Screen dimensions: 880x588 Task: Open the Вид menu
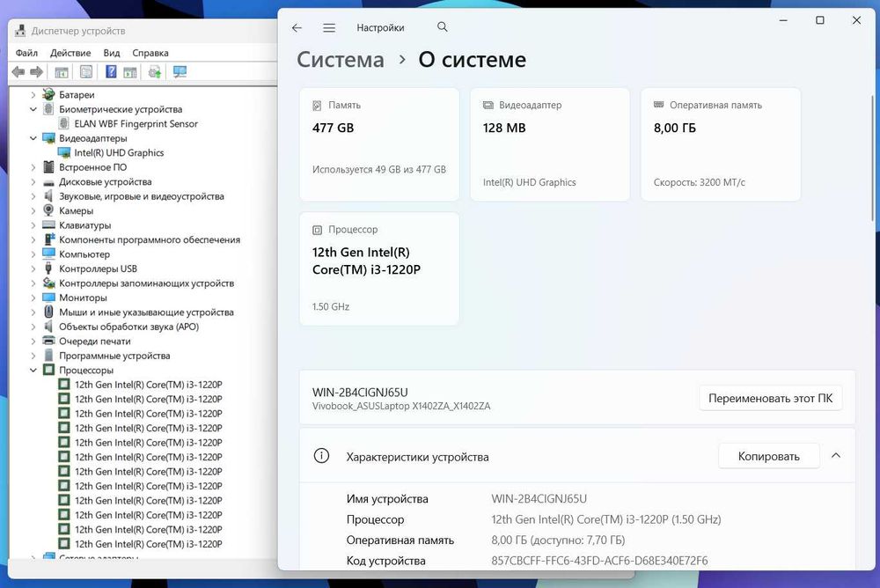pos(112,53)
